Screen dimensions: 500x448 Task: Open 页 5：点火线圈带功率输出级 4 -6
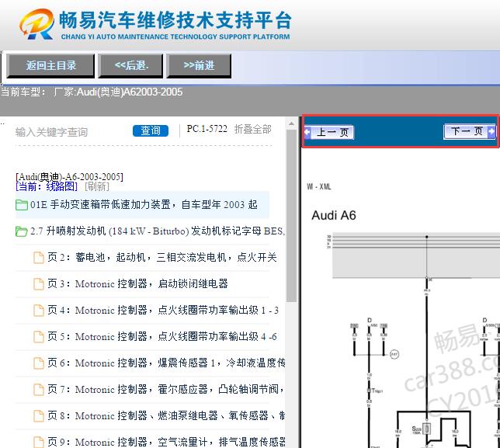[162, 337]
